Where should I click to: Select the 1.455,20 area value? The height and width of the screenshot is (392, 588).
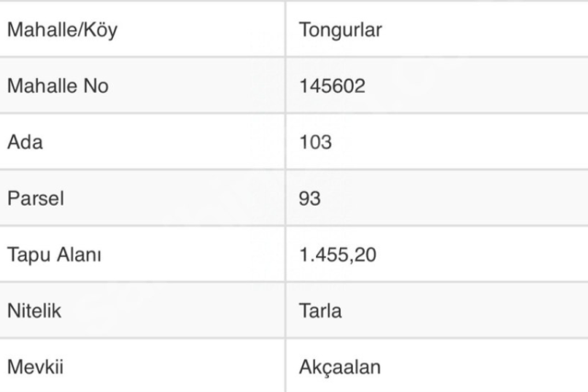coord(336,254)
